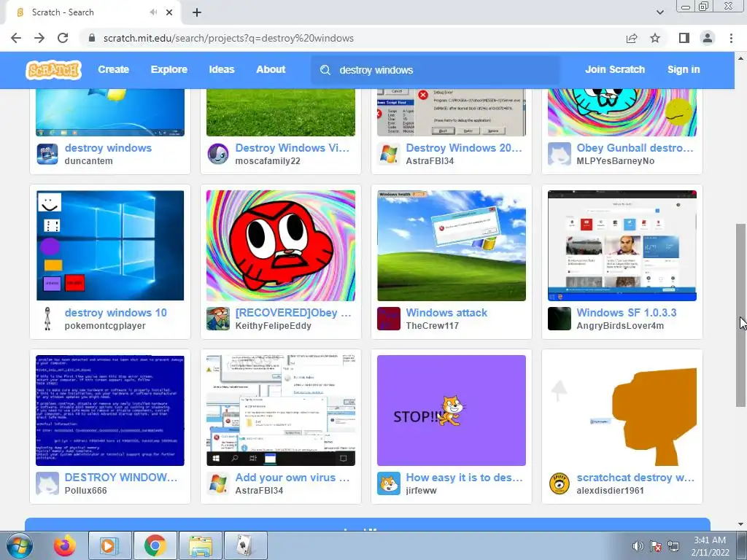Open the 'Windows attack' project link
This screenshot has height=560, width=747.
446,313
